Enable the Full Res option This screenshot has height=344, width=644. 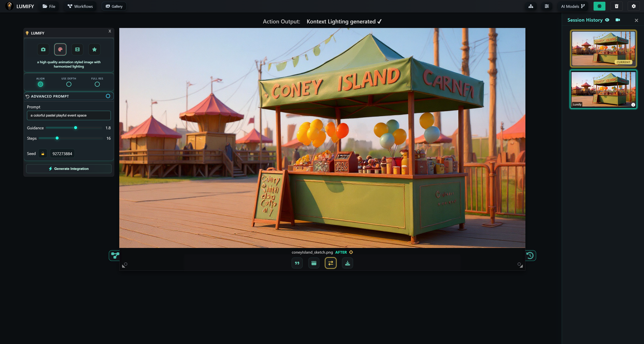tap(97, 84)
